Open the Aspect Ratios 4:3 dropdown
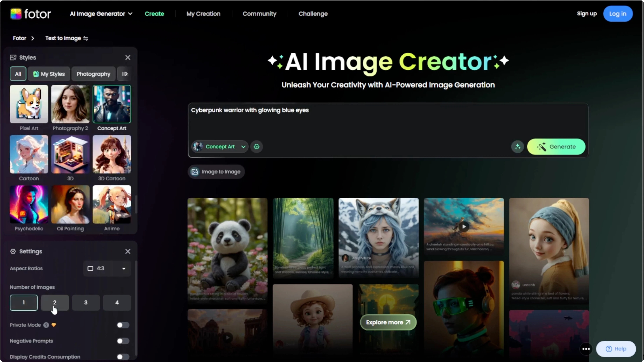The width and height of the screenshot is (644, 362). click(x=107, y=268)
